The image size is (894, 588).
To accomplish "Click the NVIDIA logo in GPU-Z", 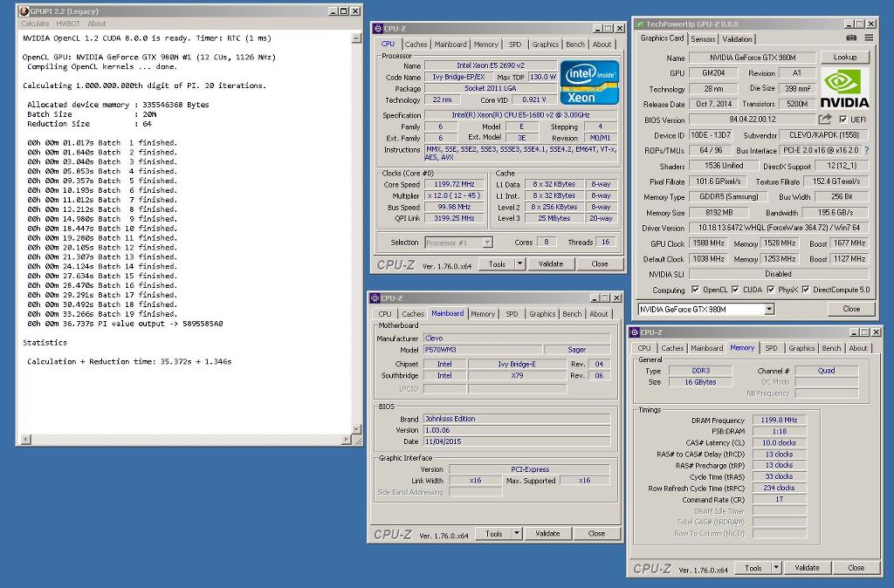I will point(844,87).
